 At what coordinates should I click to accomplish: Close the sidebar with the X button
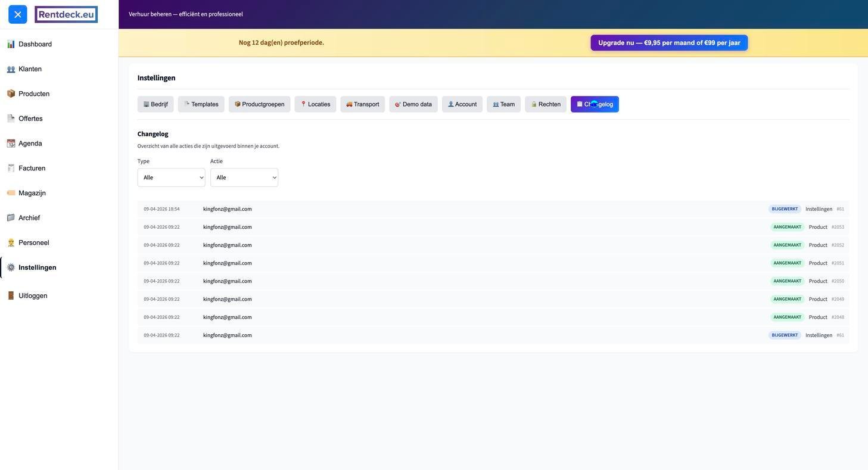click(18, 14)
